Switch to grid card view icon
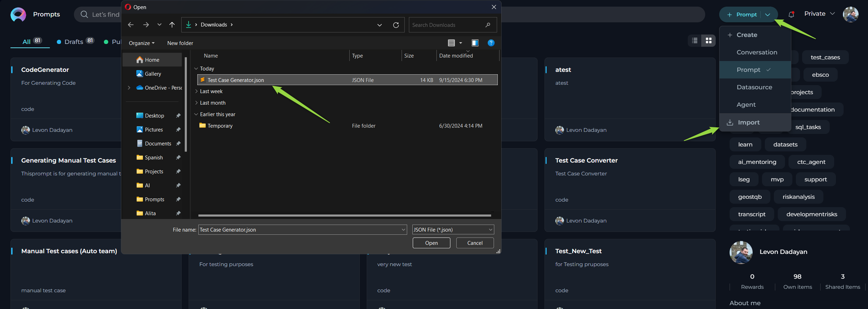868x309 pixels. click(709, 41)
